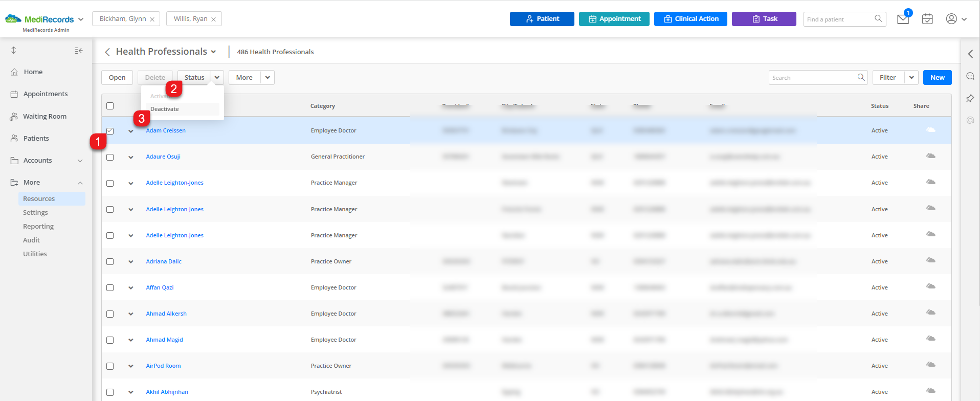Click the MediRecords logo

[39, 19]
